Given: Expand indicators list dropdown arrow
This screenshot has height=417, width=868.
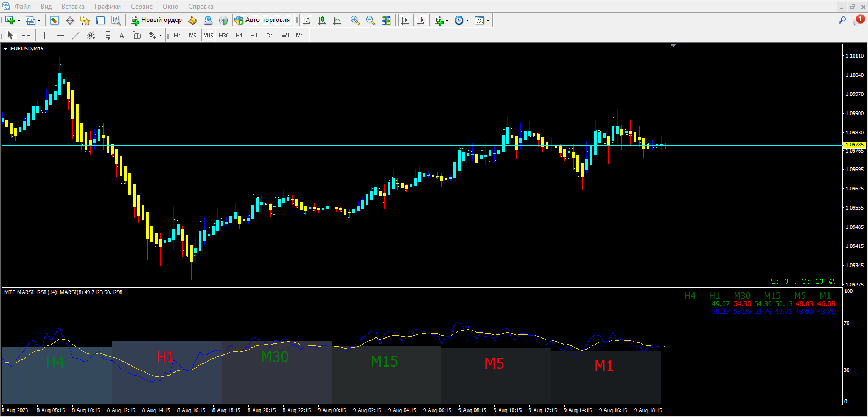Looking at the screenshot, I should (447, 21).
